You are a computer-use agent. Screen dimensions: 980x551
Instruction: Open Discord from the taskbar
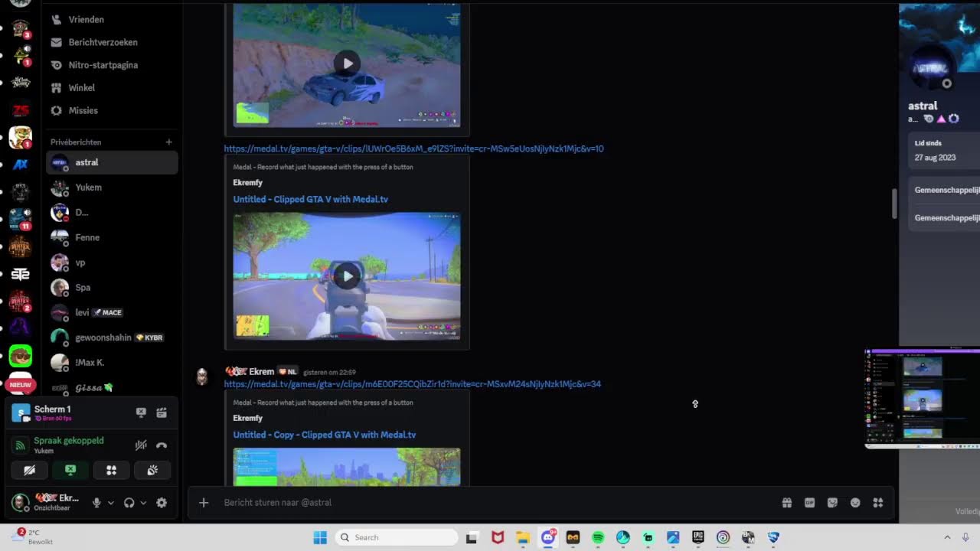tap(548, 537)
